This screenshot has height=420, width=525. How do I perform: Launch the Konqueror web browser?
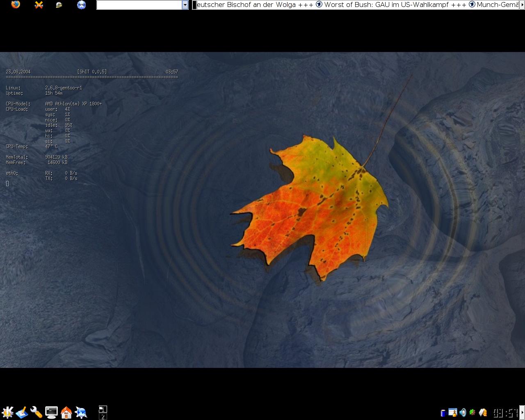pyautogui.click(x=81, y=412)
